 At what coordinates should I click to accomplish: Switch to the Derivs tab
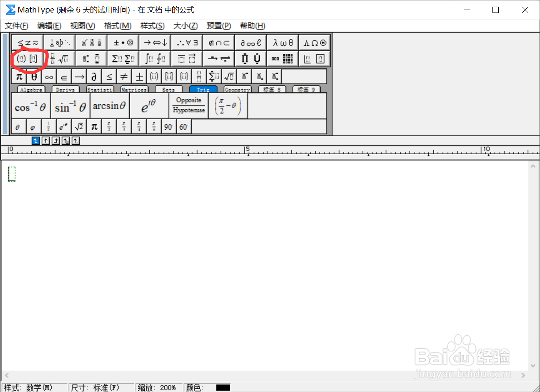pos(65,89)
